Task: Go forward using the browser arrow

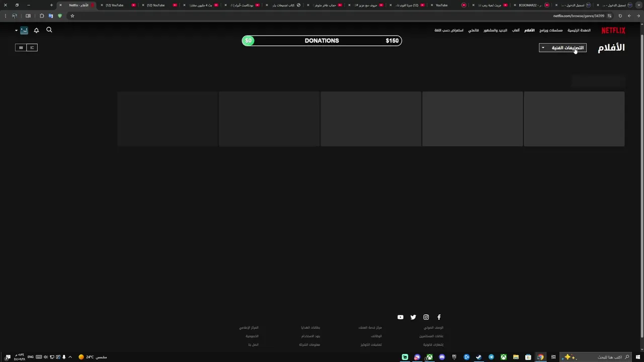Action: 629,16
